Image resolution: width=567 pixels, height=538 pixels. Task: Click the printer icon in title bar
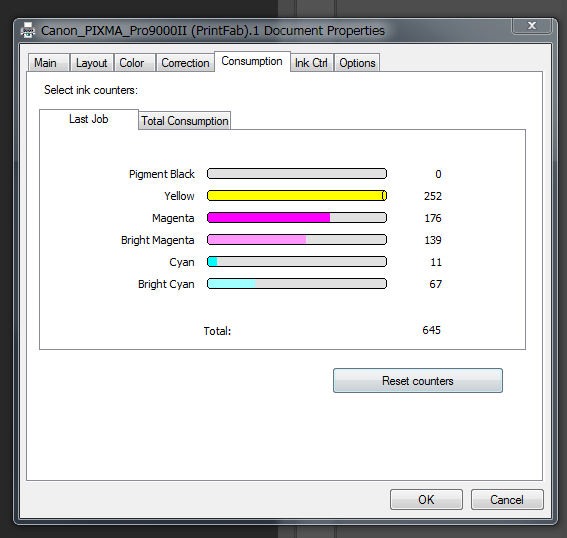[x=28, y=30]
